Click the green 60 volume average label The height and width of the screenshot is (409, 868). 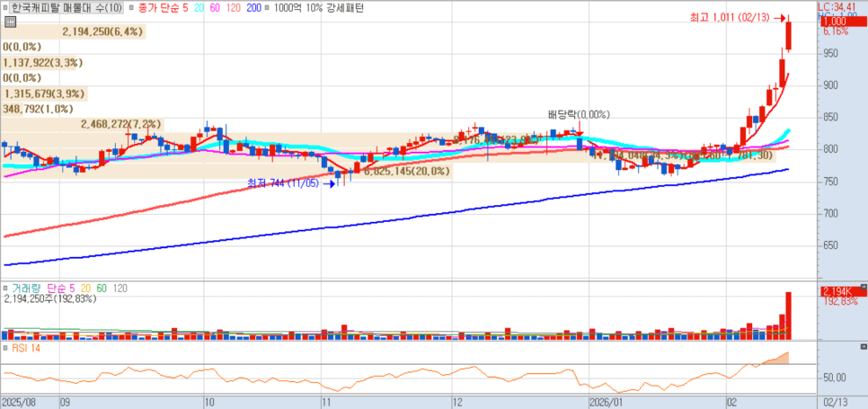tap(102, 289)
